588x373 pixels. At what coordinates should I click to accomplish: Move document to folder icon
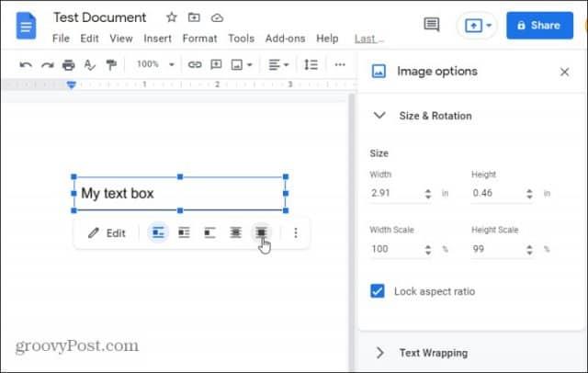194,17
